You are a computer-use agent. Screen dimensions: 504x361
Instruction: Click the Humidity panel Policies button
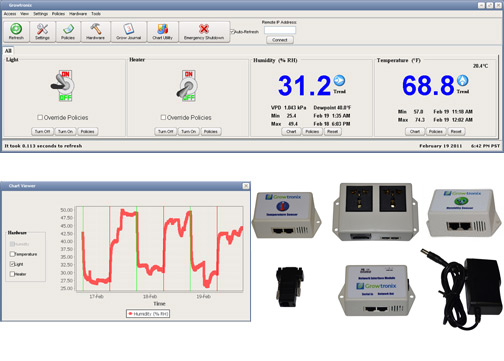(312, 132)
